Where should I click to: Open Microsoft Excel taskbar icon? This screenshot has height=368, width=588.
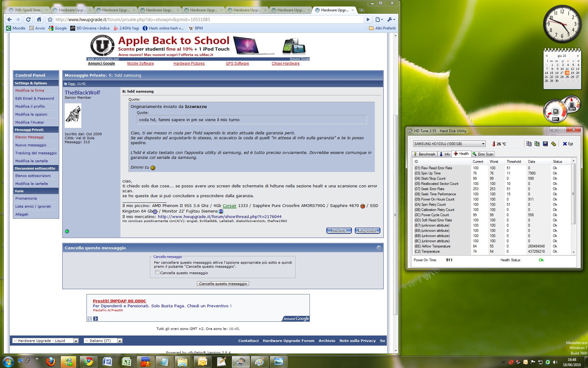click(x=126, y=362)
